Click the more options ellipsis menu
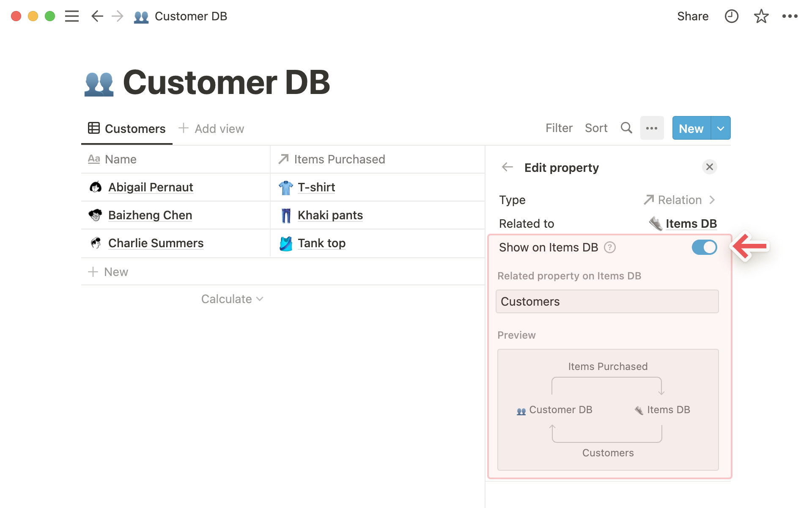812x508 pixels. click(x=652, y=128)
